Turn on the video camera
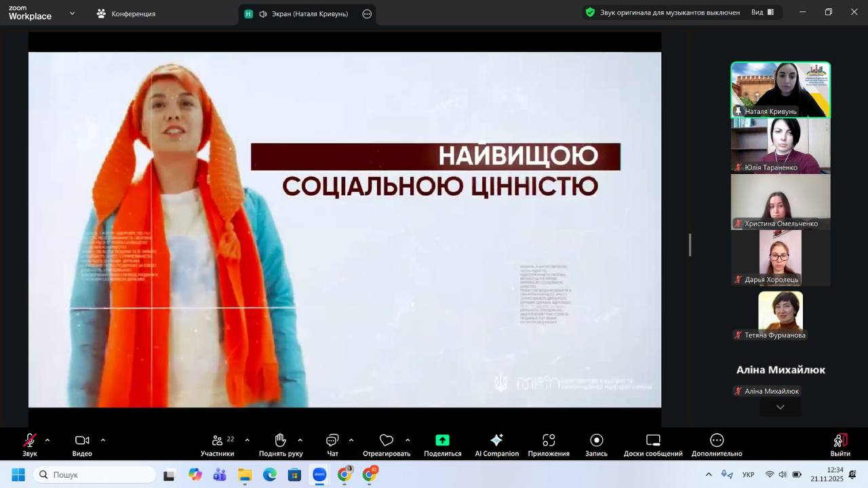 click(82, 445)
